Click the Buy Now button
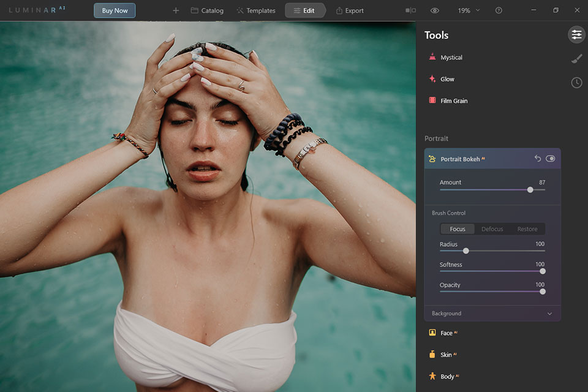 [x=115, y=10]
